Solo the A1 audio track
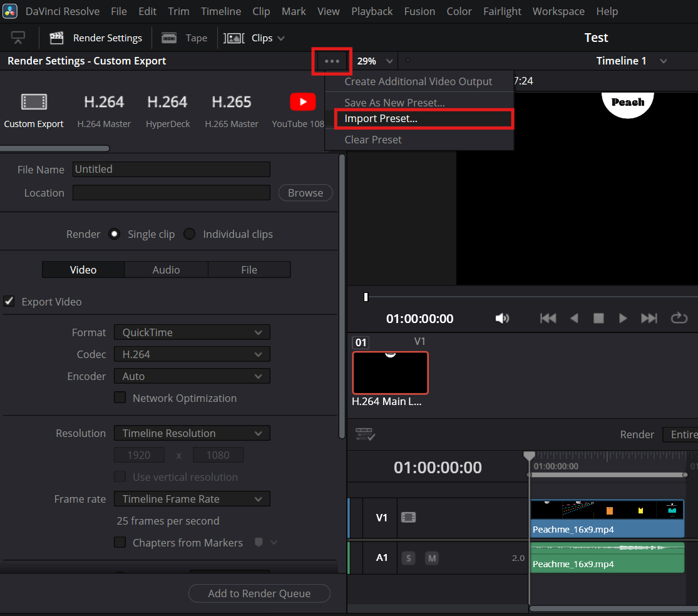 pos(408,558)
